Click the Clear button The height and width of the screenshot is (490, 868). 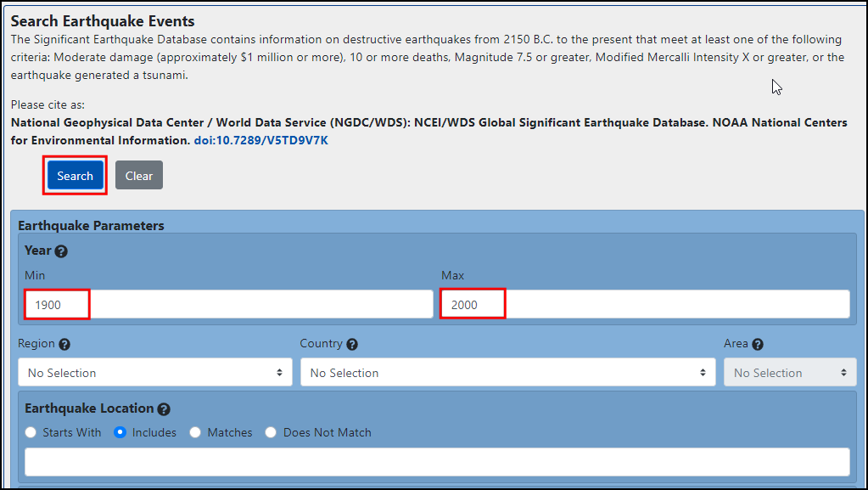(x=139, y=176)
